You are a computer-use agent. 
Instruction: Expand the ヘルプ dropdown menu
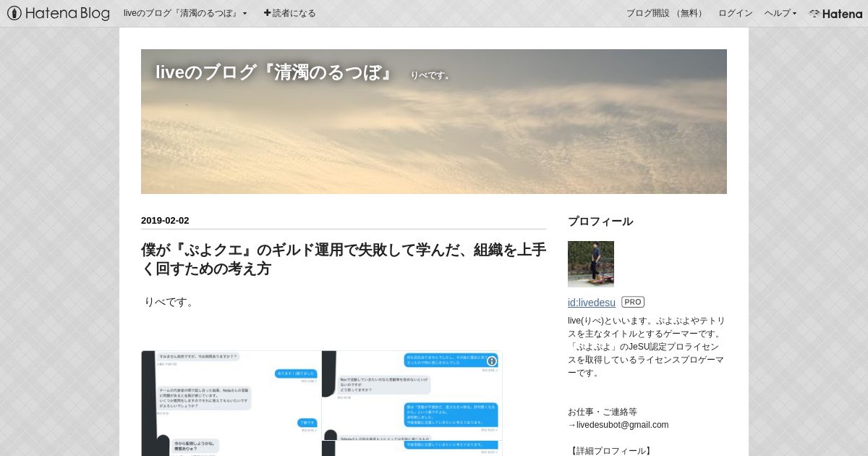pos(780,13)
